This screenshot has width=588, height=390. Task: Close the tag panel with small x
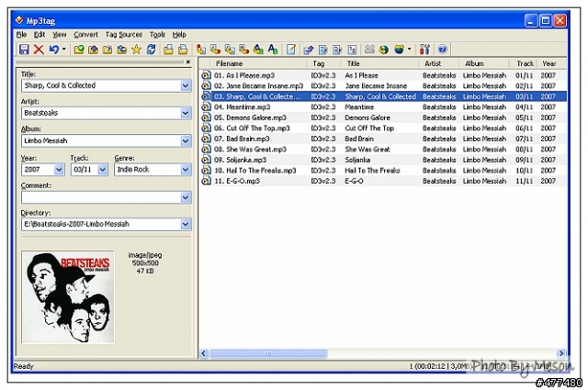pyautogui.click(x=188, y=61)
